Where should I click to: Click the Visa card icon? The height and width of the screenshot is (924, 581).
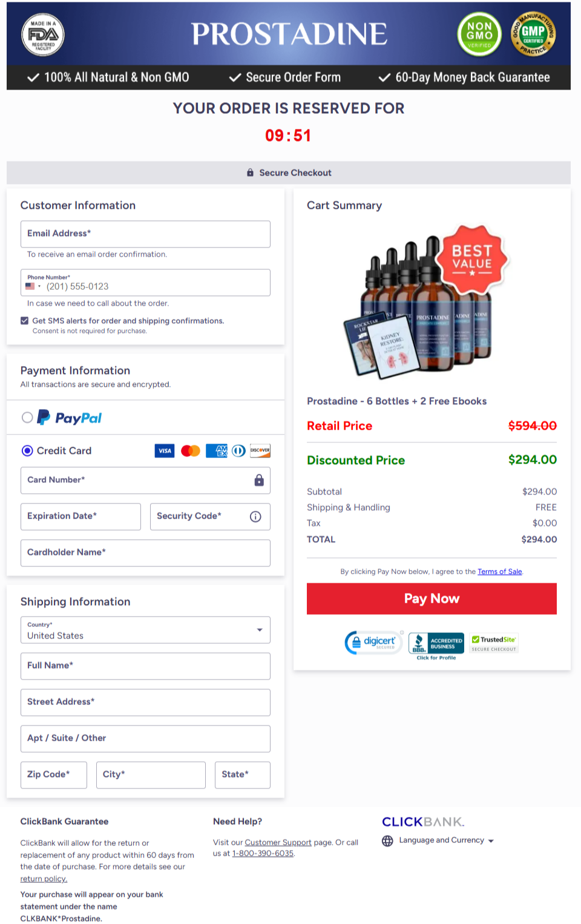(x=164, y=450)
